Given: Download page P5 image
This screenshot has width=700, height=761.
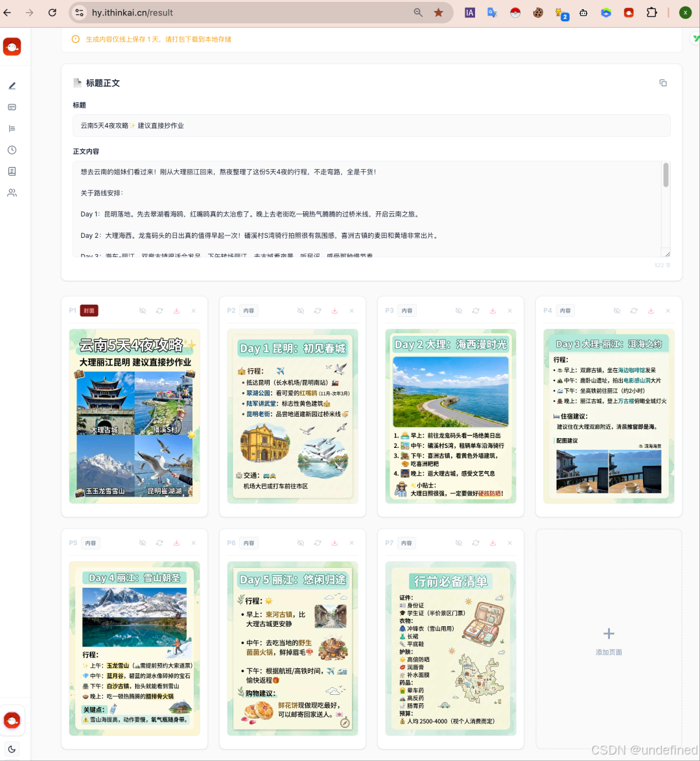Looking at the screenshot, I should (x=177, y=543).
